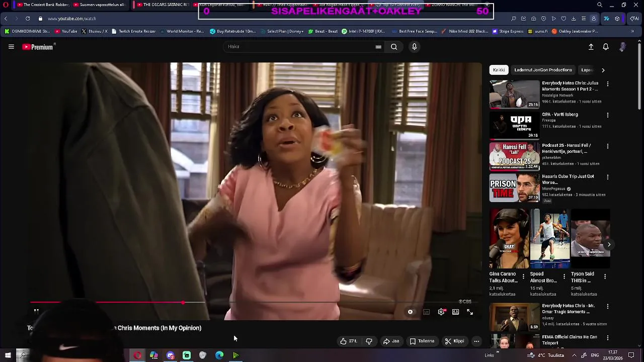The image size is (644, 362).
Task: Open the YouTube guide hamburger menu
Action: click(11, 47)
